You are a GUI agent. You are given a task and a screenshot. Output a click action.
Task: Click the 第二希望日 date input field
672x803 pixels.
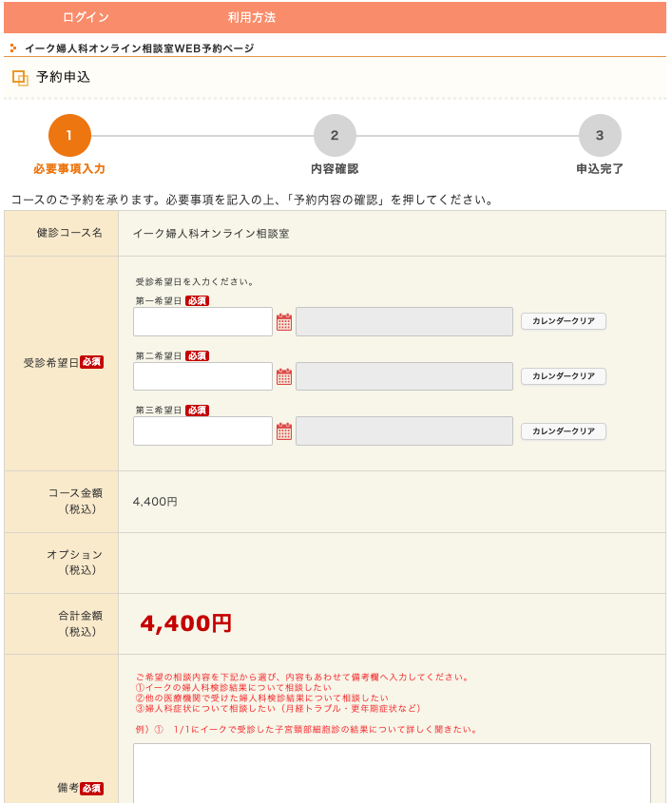click(x=202, y=376)
